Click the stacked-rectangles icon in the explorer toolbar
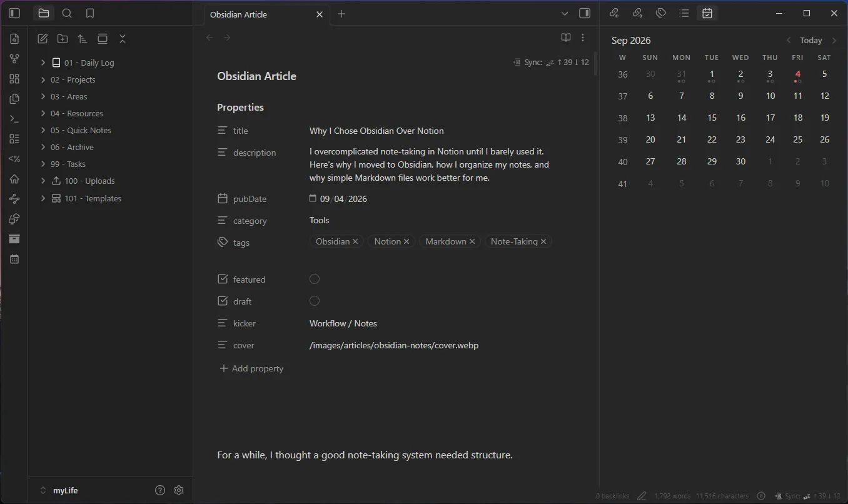This screenshot has height=504, width=848. pyautogui.click(x=103, y=39)
